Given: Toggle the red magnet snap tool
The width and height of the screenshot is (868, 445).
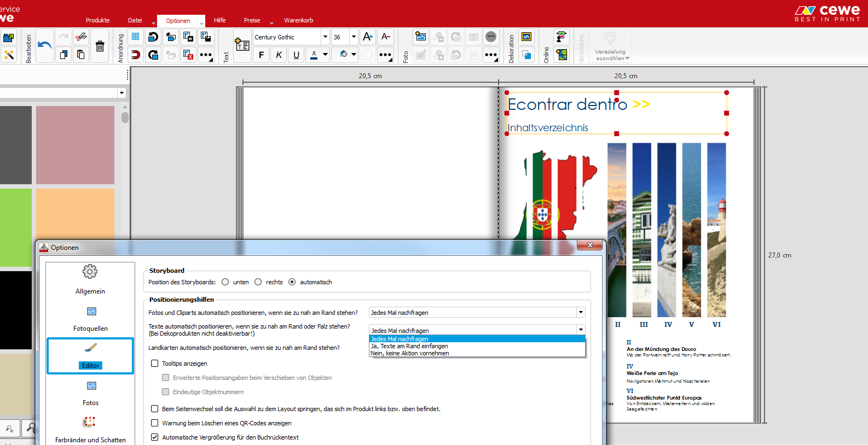Looking at the screenshot, I should point(136,54).
